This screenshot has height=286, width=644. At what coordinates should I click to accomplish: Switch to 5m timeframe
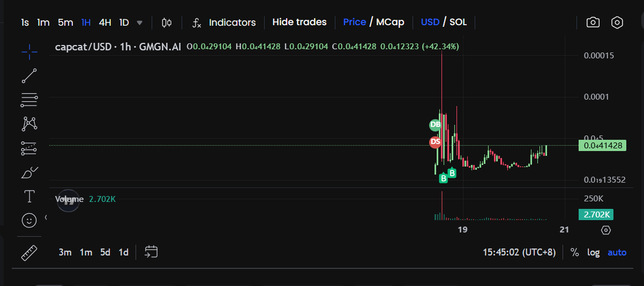point(65,23)
